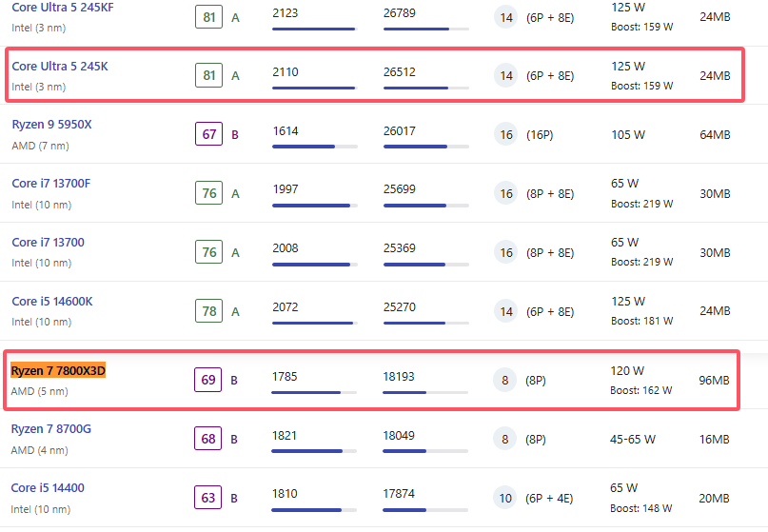Viewport: 768px width, 532px height.
Task: Click the 16-core count circle for Ryzen 9 5950X
Action: coord(506,134)
